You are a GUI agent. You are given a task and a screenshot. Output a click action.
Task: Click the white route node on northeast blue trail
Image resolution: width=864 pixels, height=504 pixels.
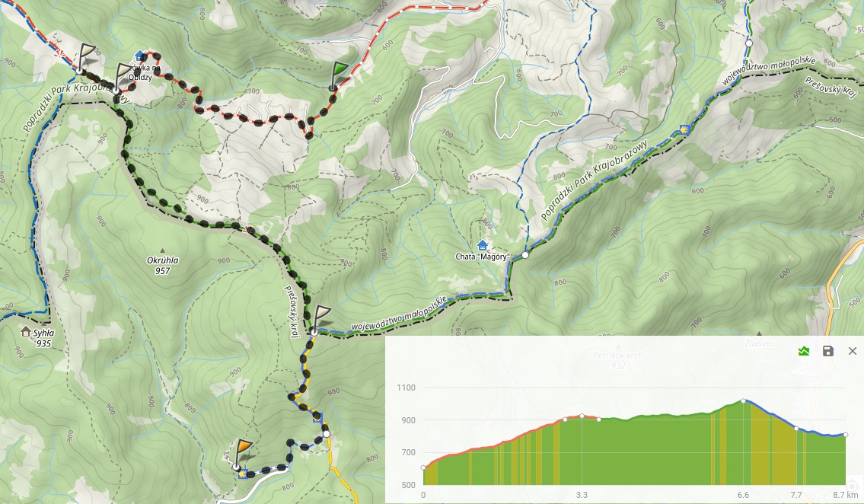pyautogui.click(x=749, y=43)
